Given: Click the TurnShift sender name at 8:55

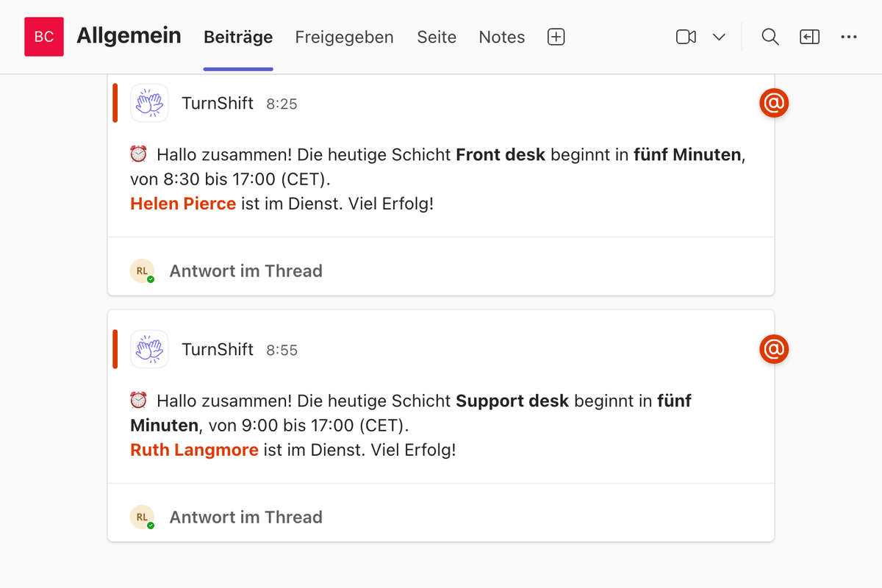Looking at the screenshot, I should [x=218, y=349].
